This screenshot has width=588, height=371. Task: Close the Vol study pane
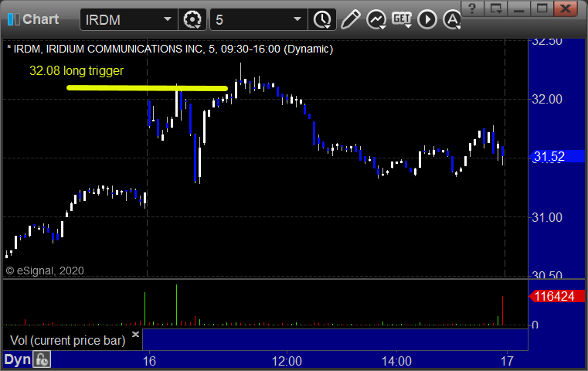[x=135, y=334]
